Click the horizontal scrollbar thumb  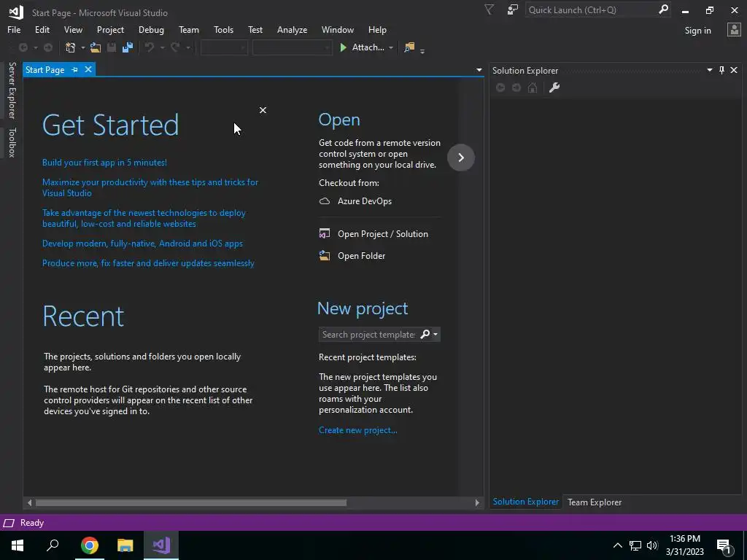(x=190, y=502)
